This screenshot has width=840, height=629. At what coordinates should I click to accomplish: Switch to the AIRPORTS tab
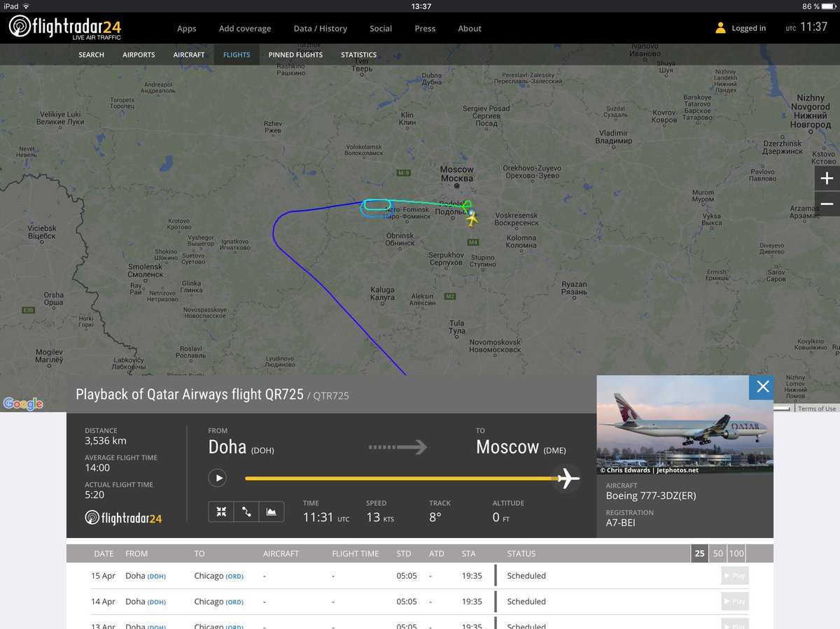point(139,54)
